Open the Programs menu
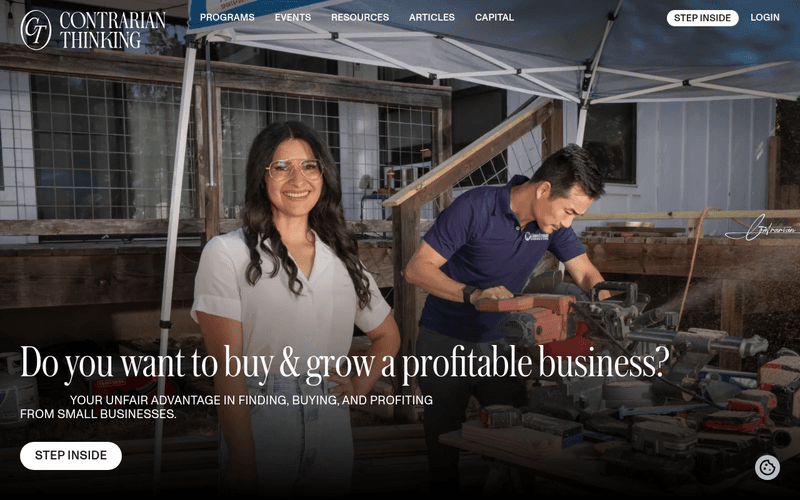The width and height of the screenshot is (800, 500). coord(227,17)
